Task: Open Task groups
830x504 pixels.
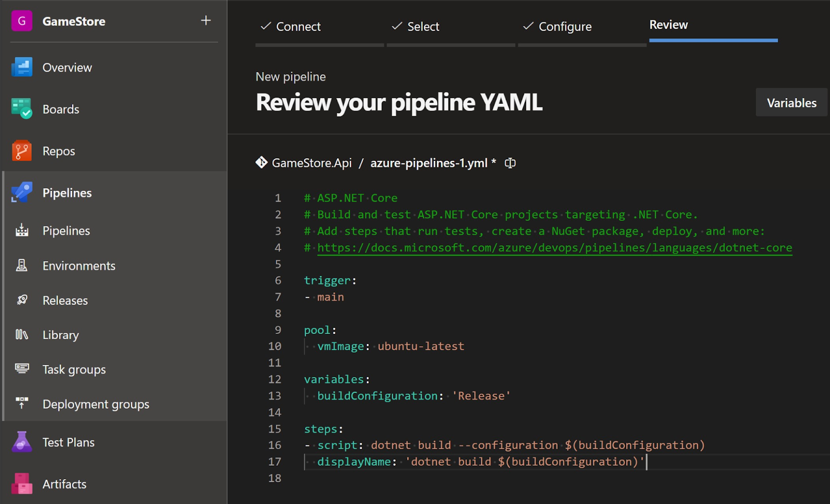Action: click(x=73, y=369)
